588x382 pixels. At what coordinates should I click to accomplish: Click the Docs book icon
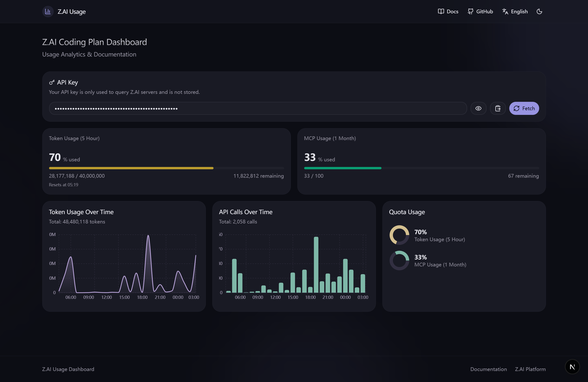441,11
